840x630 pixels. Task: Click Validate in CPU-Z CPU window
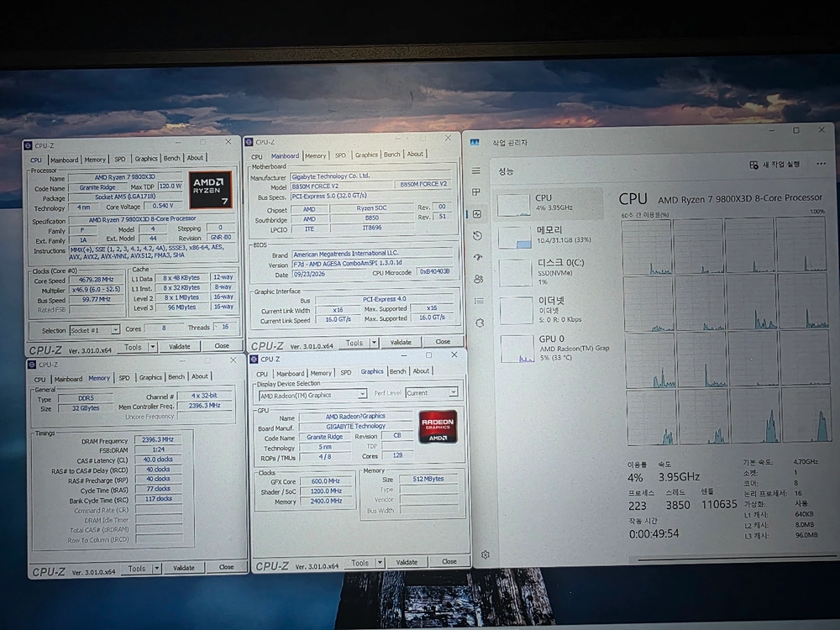tap(180, 347)
